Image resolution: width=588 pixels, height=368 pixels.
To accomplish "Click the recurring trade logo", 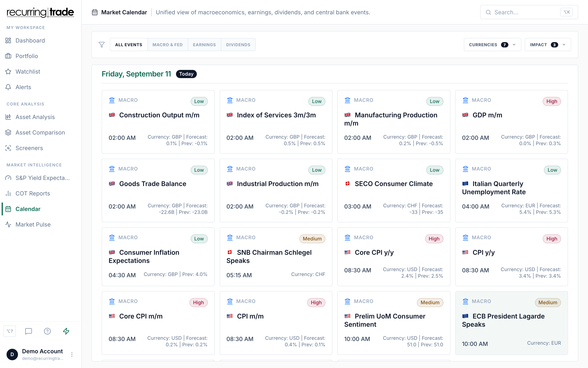I will pyautogui.click(x=40, y=12).
